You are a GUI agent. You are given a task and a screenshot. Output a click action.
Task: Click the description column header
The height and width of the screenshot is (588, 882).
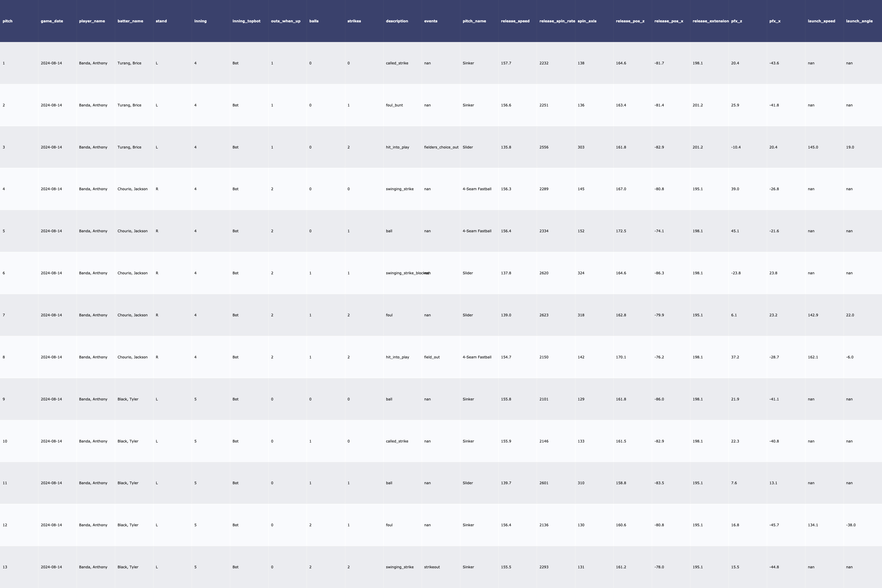click(x=397, y=21)
